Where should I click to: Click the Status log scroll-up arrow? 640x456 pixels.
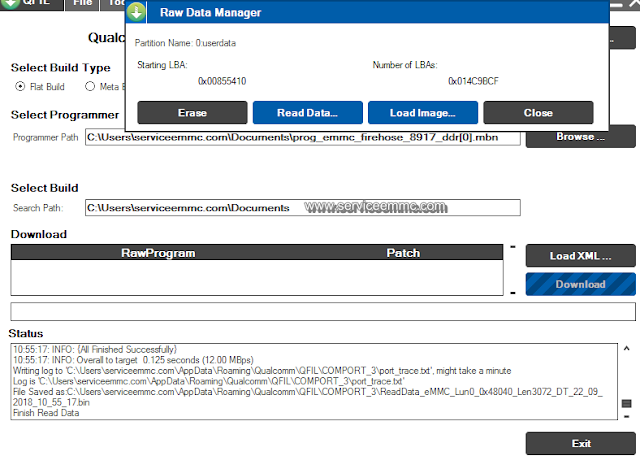(x=627, y=349)
